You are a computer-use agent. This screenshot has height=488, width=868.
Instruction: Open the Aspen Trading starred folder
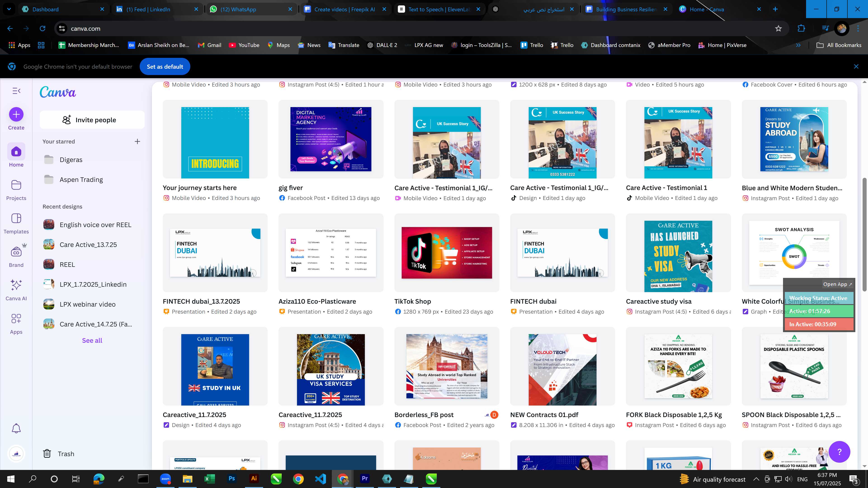tap(92, 180)
